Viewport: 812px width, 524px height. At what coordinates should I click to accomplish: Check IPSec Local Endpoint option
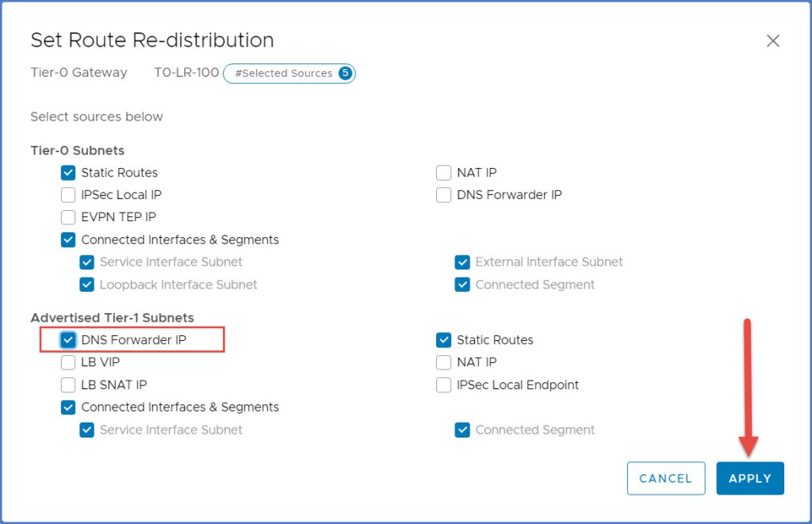444,385
